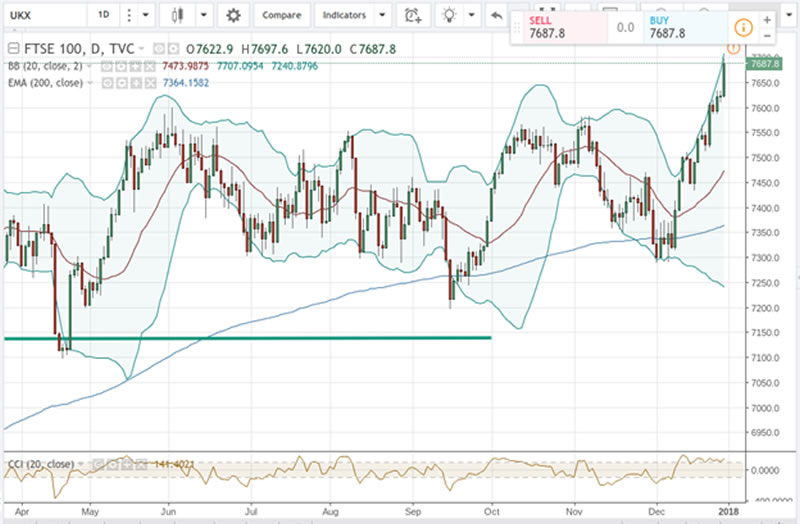Toggle visibility of BB indicator
Screen dimensions: 800x524
tap(107, 66)
